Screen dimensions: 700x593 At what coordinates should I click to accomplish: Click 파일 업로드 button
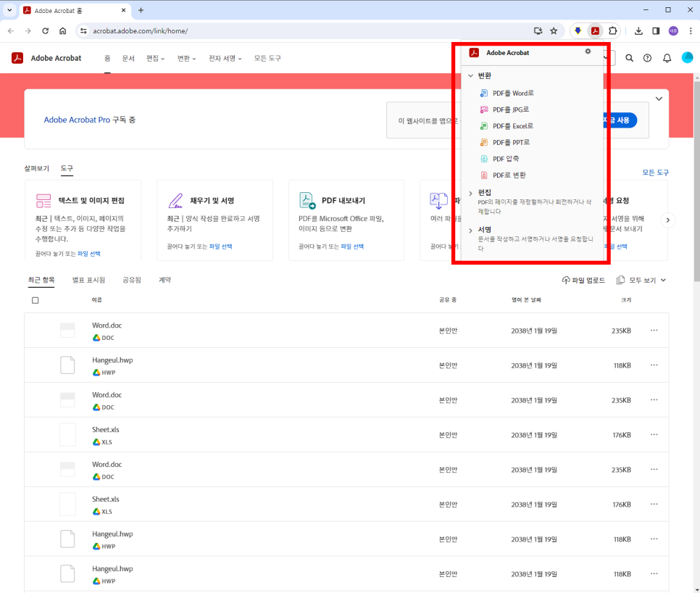pos(583,280)
